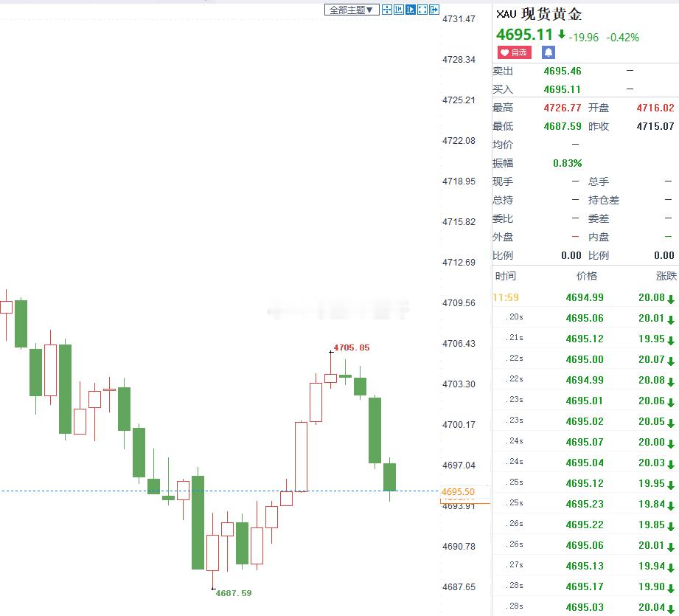
Task: Click the green down arrow beside 4695.11
Action: click(x=562, y=35)
